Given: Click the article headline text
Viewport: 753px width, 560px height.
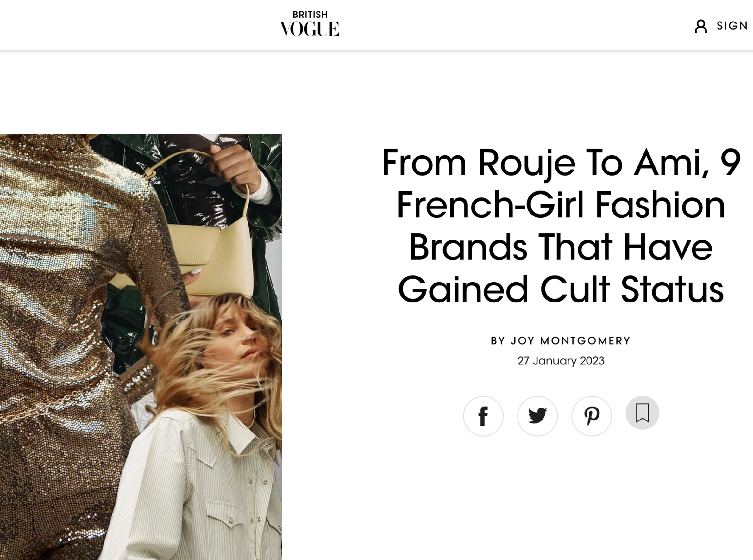Looking at the screenshot, I should tap(561, 226).
